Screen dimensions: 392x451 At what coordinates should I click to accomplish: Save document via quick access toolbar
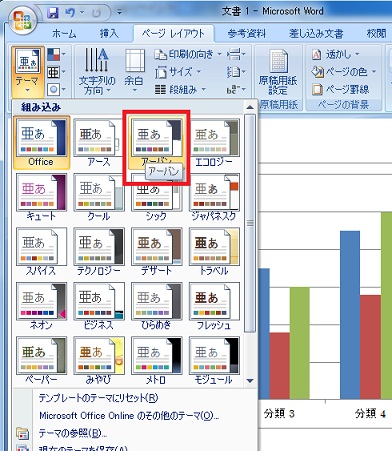[x=52, y=13]
